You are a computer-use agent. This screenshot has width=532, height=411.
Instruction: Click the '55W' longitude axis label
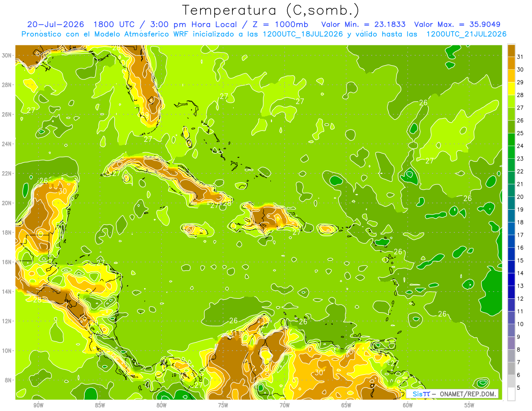coord(469,405)
